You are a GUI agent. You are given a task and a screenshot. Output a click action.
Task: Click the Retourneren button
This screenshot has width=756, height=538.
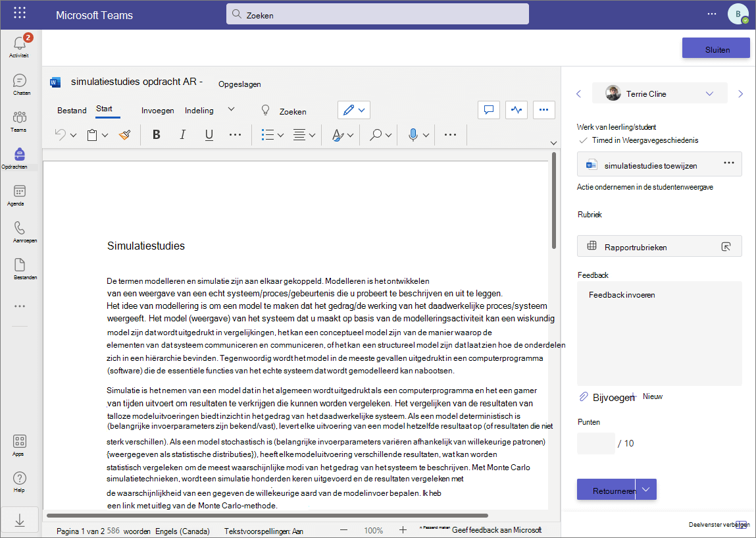607,489
